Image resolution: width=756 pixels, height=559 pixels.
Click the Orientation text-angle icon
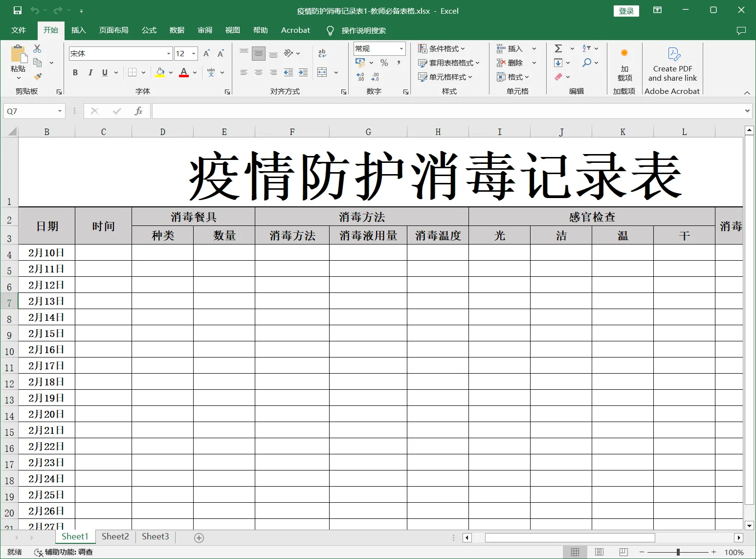[289, 53]
